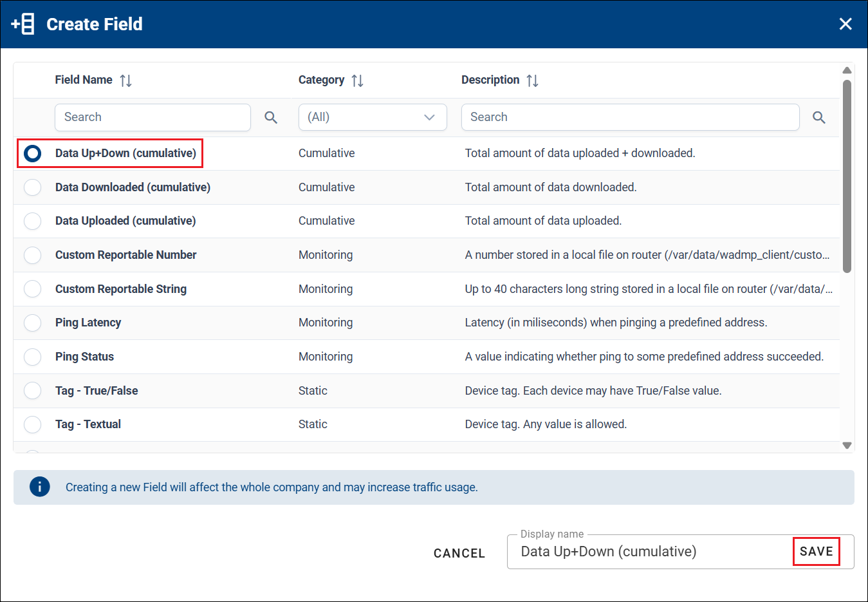
Task: Click 'Data Uploaded (cumulative)' field name
Action: (x=125, y=221)
